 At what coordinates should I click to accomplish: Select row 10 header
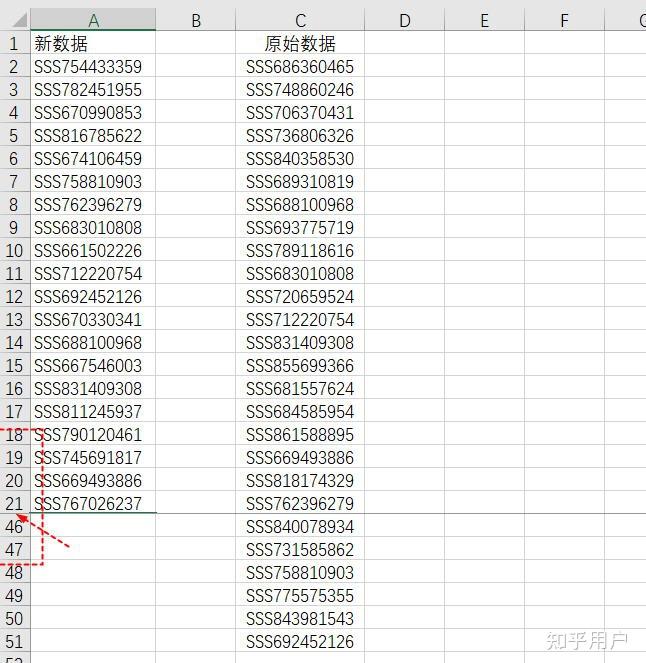click(15, 250)
